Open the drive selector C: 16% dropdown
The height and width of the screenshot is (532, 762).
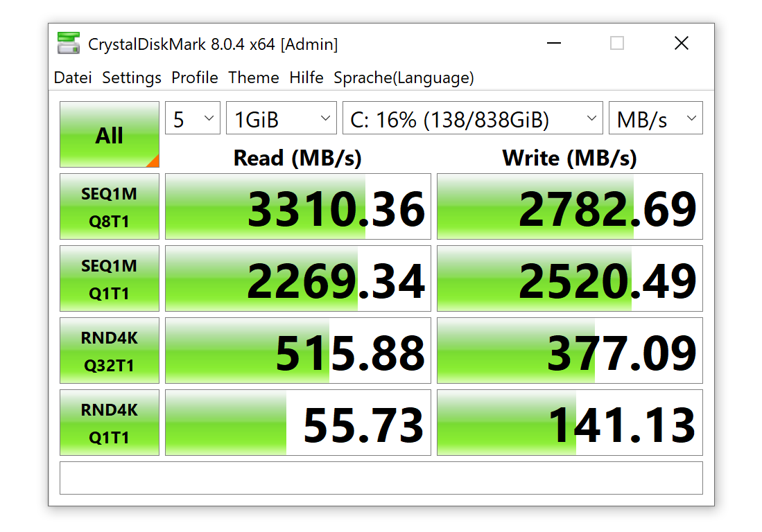[x=473, y=118]
